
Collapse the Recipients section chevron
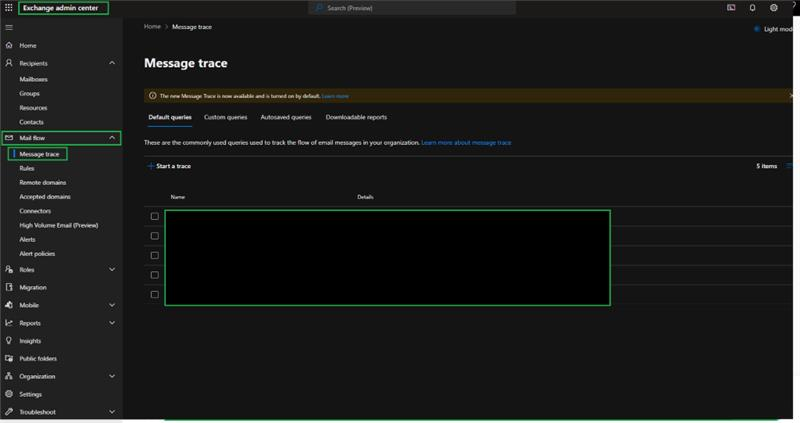(112, 63)
